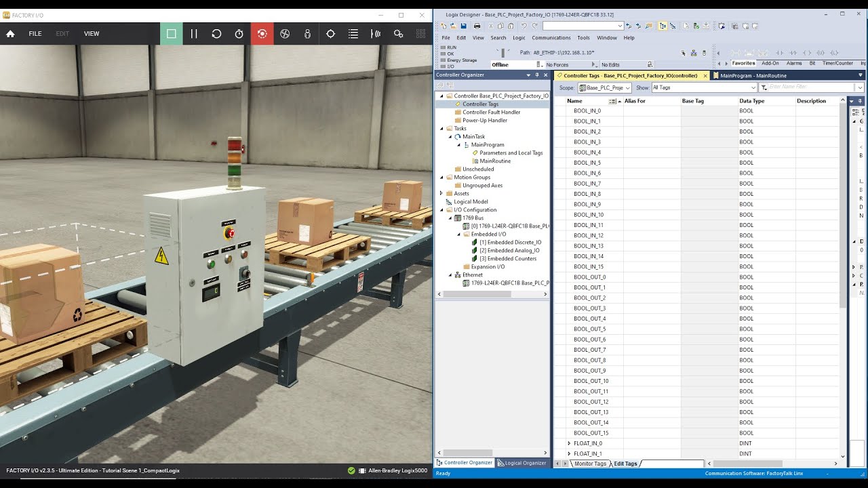Toggle the sensors dock icon
The height and width of the screenshot is (488, 868).
point(376,34)
